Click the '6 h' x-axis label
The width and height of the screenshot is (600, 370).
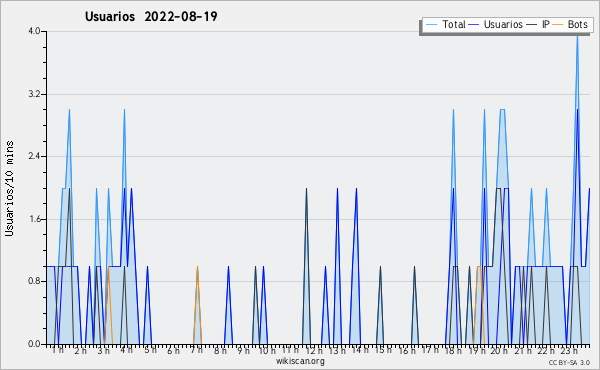[173, 351]
